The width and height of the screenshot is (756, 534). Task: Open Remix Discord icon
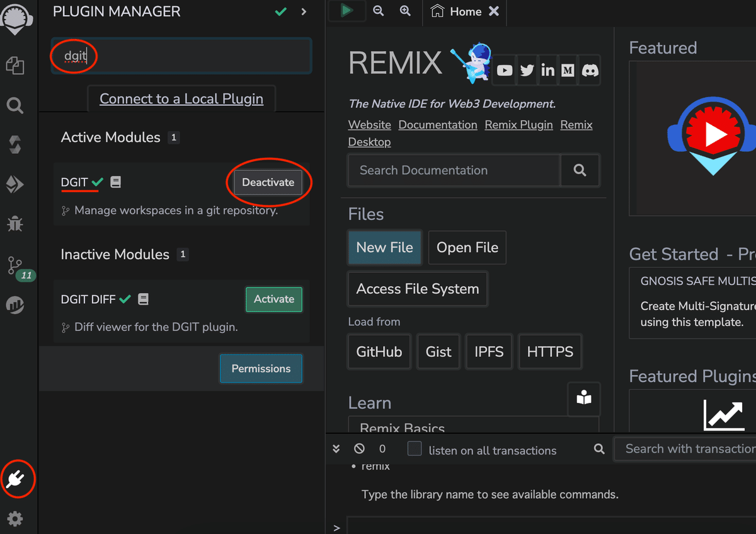pos(590,71)
